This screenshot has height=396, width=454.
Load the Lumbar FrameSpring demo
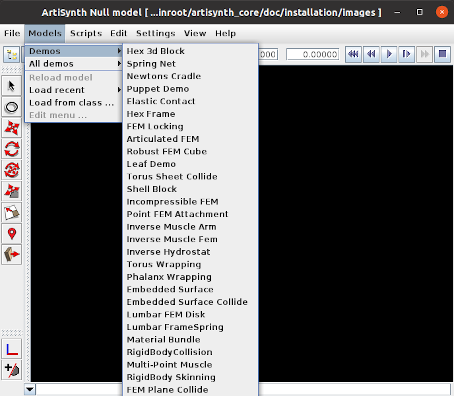point(191,327)
